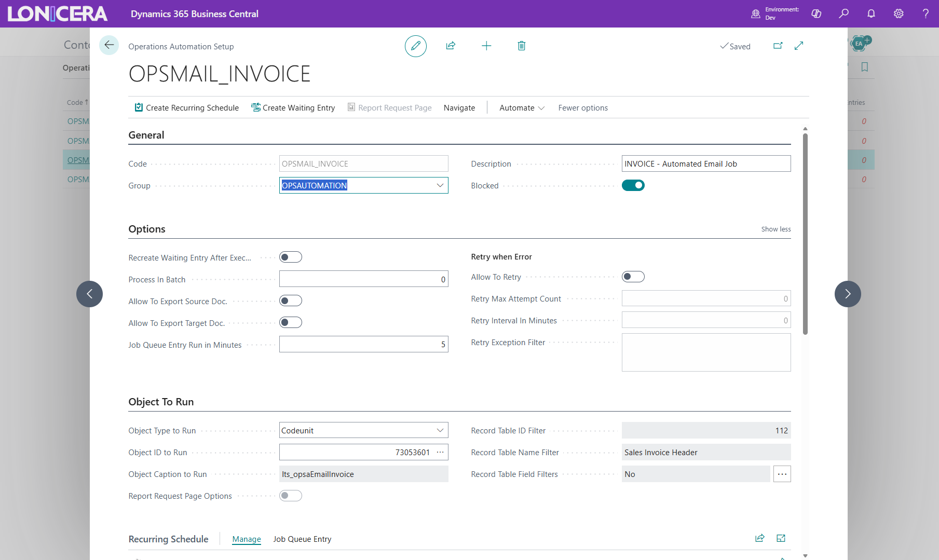Toggle the Blocked switch off
Screen dimensions: 939x560
[633, 185]
